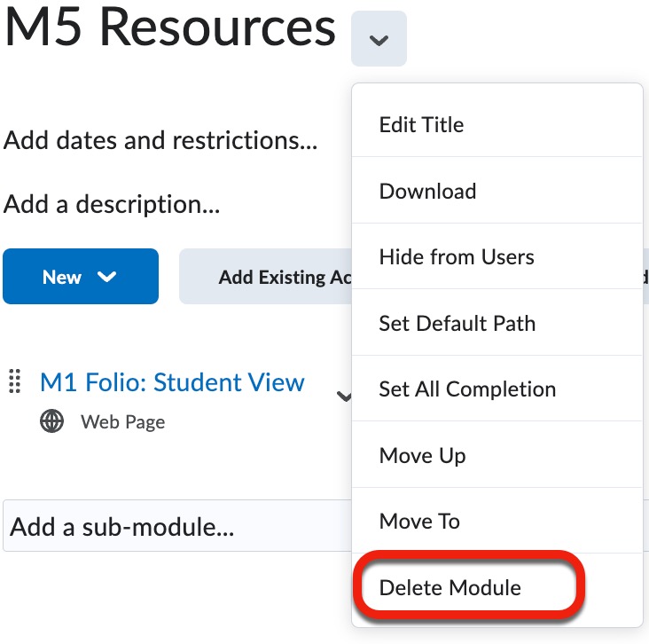The width and height of the screenshot is (649, 644).
Task: Click the Web Page type label
Action: pos(122,422)
